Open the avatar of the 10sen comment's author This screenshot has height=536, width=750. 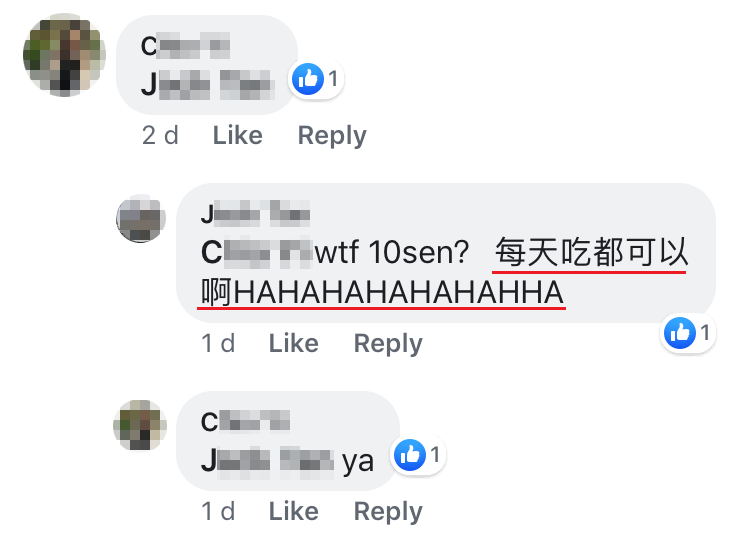coord(141,219)
